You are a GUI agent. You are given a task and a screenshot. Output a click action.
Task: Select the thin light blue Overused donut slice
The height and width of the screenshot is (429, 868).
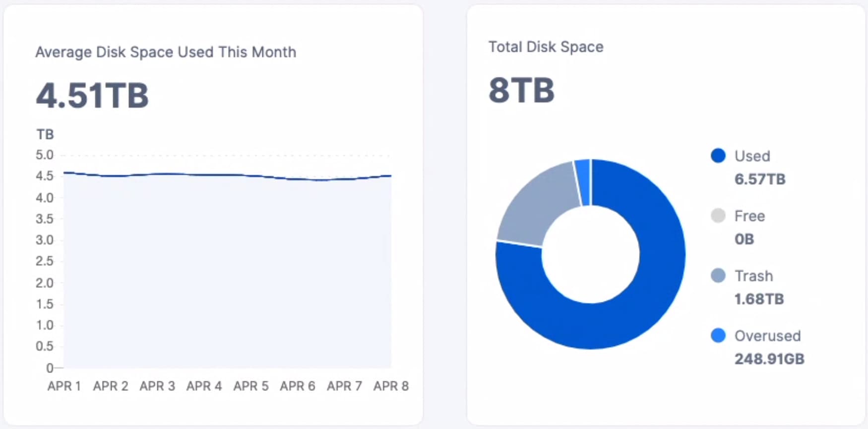[583, 182]
